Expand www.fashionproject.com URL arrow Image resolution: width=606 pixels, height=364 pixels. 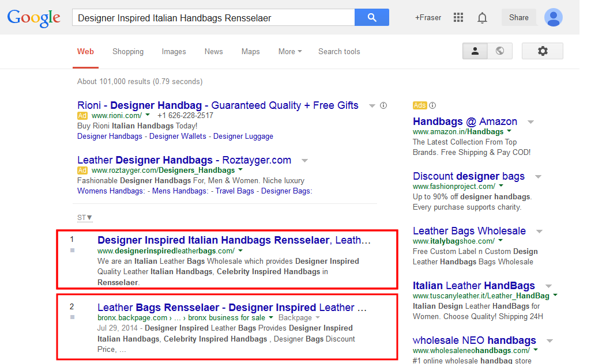tap(501, 185)
